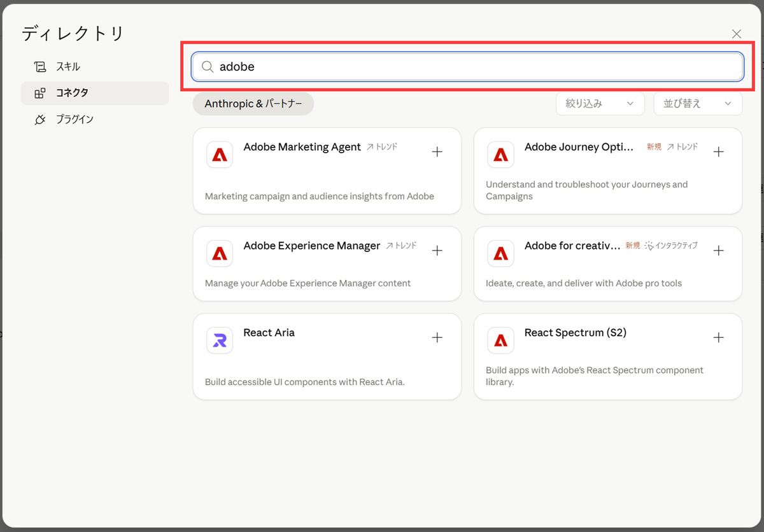The image size is (764, 532).
Task: Click the トレンド badge on Adobe Marketing Agent
Action: click(x=382, y=147)
